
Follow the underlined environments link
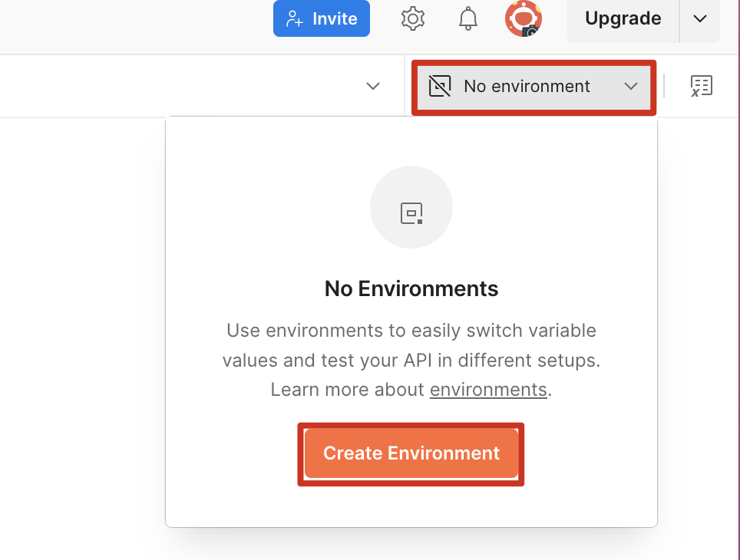click(x=488, y=390)
